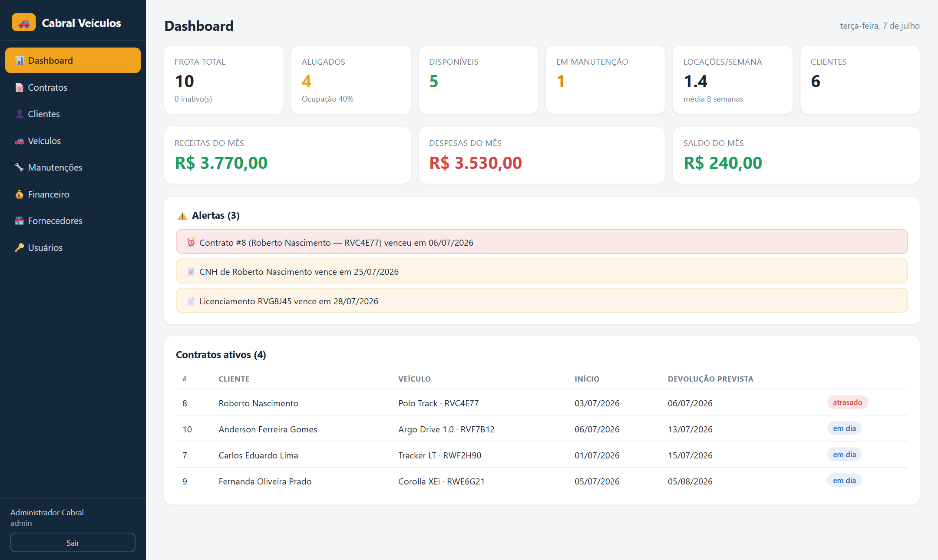The image size is (938, 560).
Task: Click the document icon on CNH alert
Action: pos(191,272)
